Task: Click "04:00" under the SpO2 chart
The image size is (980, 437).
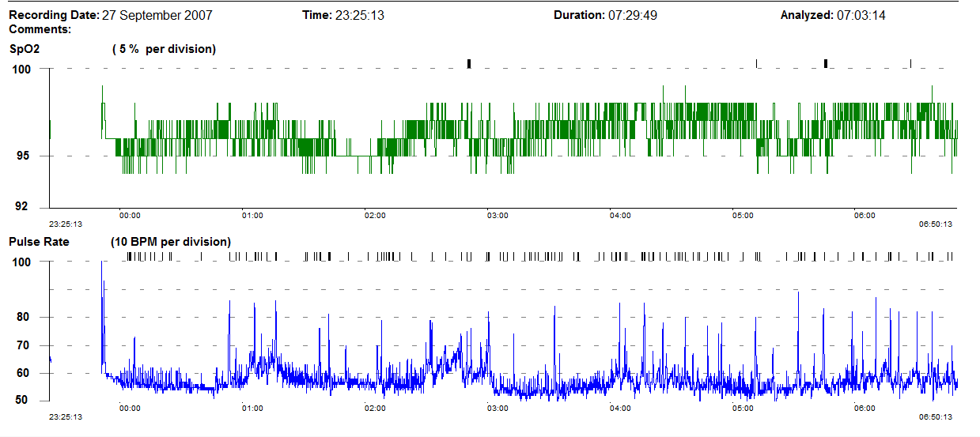Action: coord(620,216)
